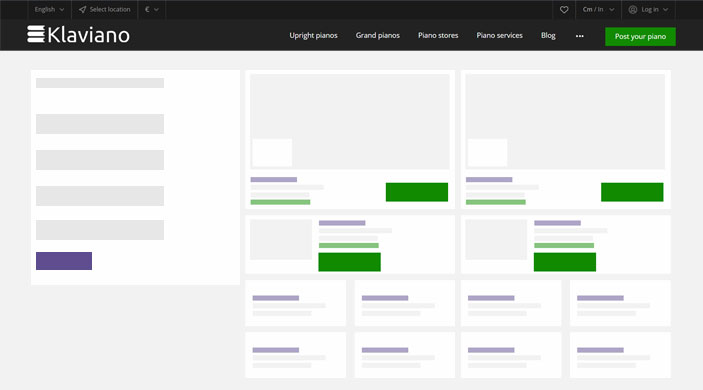Open the Log in dropdown
The image size is (703, 390).
pyautogui.click(x=648, y=9)
